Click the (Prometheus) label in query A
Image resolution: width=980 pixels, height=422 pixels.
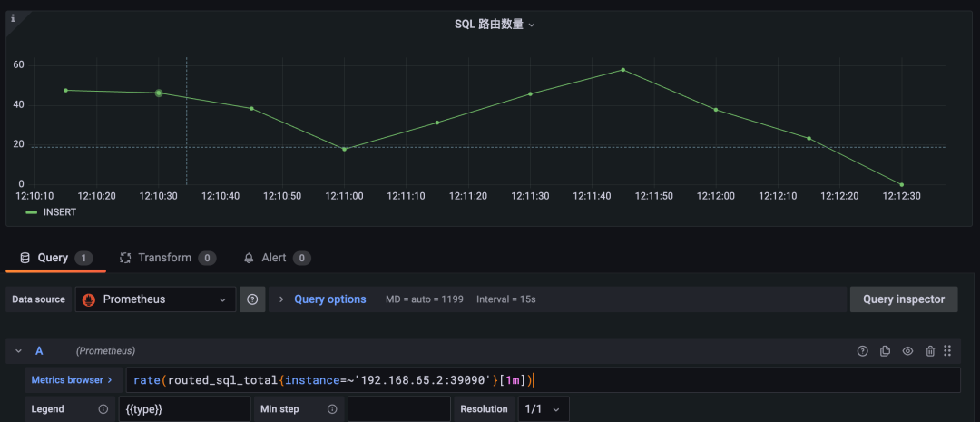(105, 351)
